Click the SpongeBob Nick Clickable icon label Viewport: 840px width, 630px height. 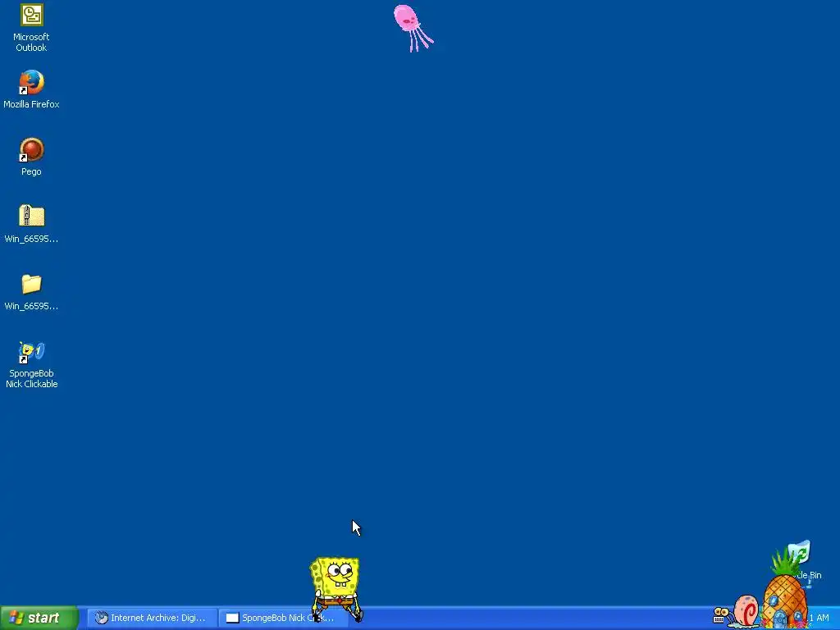point(32,379)
